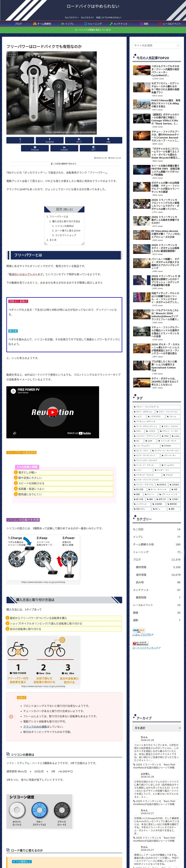
Task: Open the チーム朝練他 menu item
Action: click(x=42, y=24)
